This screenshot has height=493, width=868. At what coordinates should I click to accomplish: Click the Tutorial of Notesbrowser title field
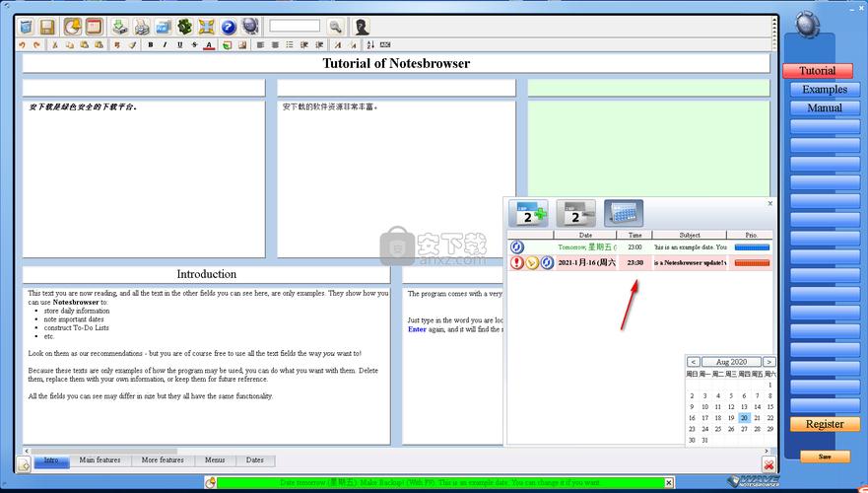[396, 63]
